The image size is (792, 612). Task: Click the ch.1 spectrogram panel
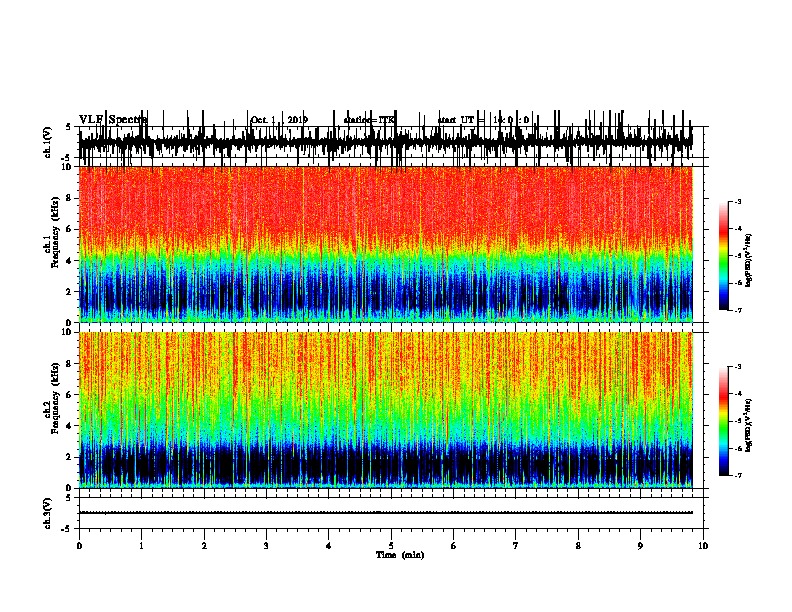click(x=385, y=244)
